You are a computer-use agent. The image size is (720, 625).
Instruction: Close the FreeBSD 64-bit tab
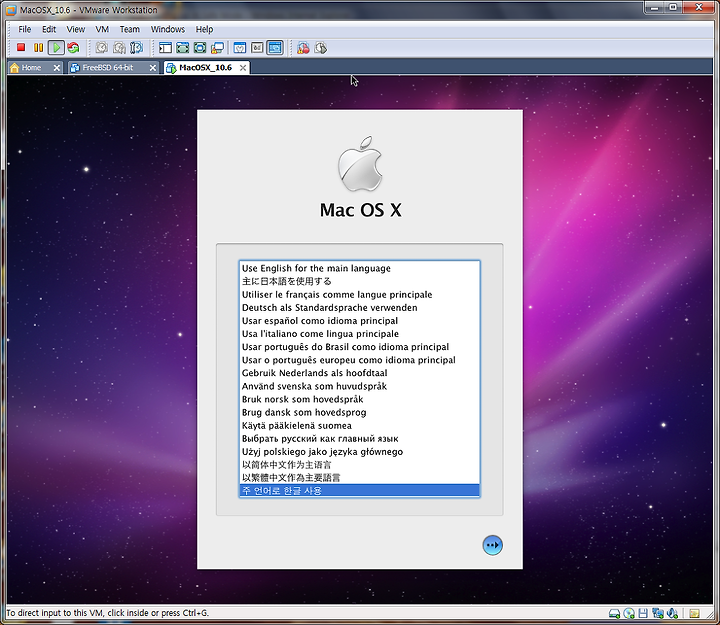(153, 68)
